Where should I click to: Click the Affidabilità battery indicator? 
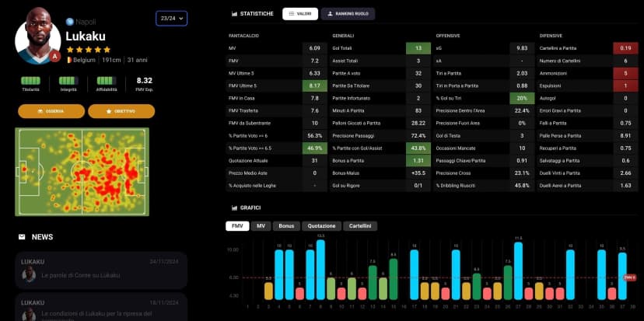pos(107,80)
